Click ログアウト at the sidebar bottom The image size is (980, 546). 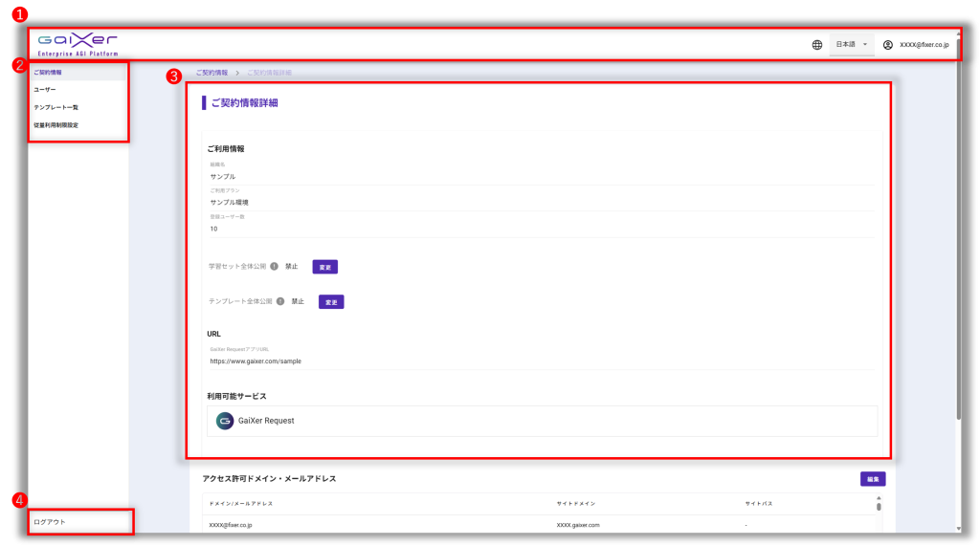point(50,521)
